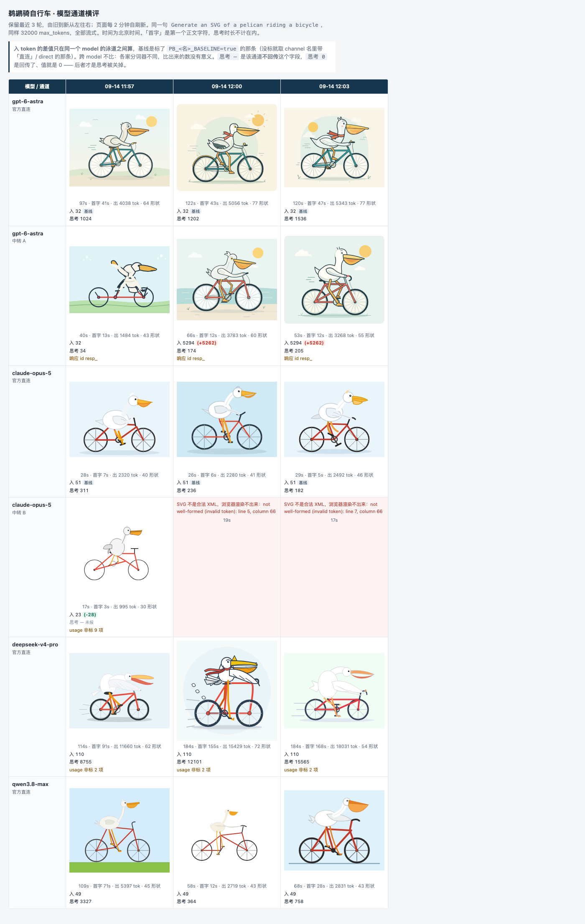Click the 响应 id resp_ note at 11:57
This screenshot has width=585, height=924.
(x=83, y=358)
